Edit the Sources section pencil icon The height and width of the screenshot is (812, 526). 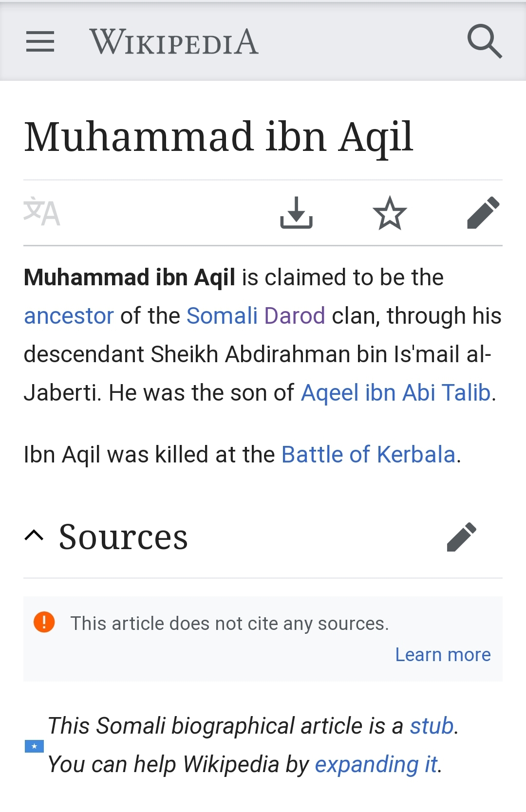(x=462, y=537)
